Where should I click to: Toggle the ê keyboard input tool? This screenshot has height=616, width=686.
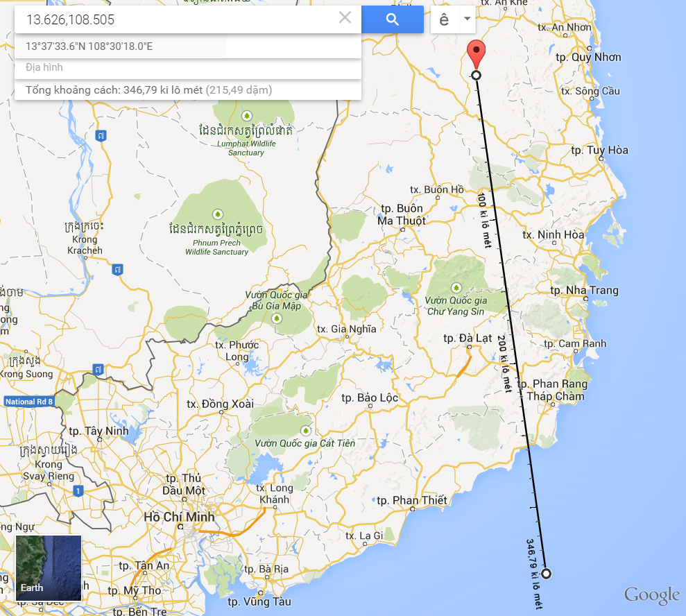(x=444, y=19)
